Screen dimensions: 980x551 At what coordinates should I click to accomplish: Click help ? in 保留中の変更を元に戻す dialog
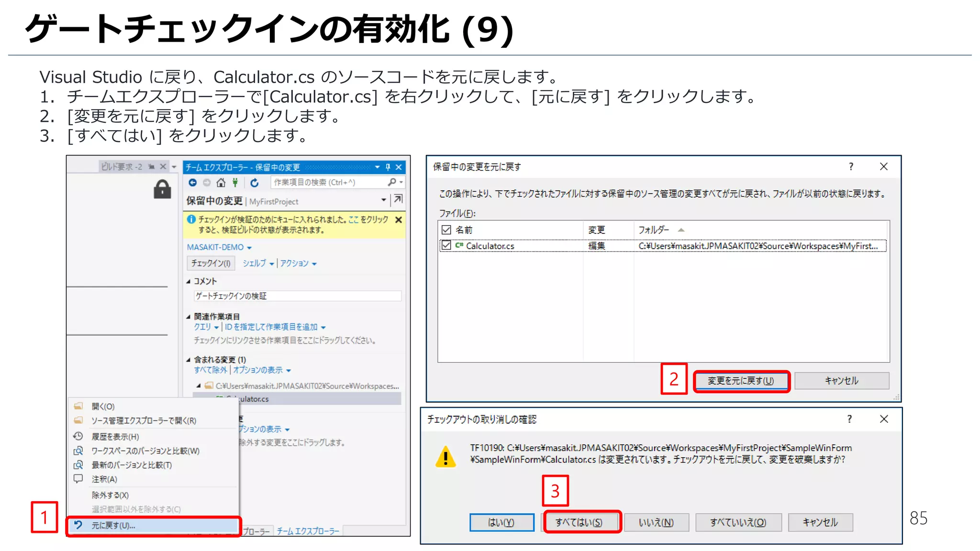tap(851, 166)
